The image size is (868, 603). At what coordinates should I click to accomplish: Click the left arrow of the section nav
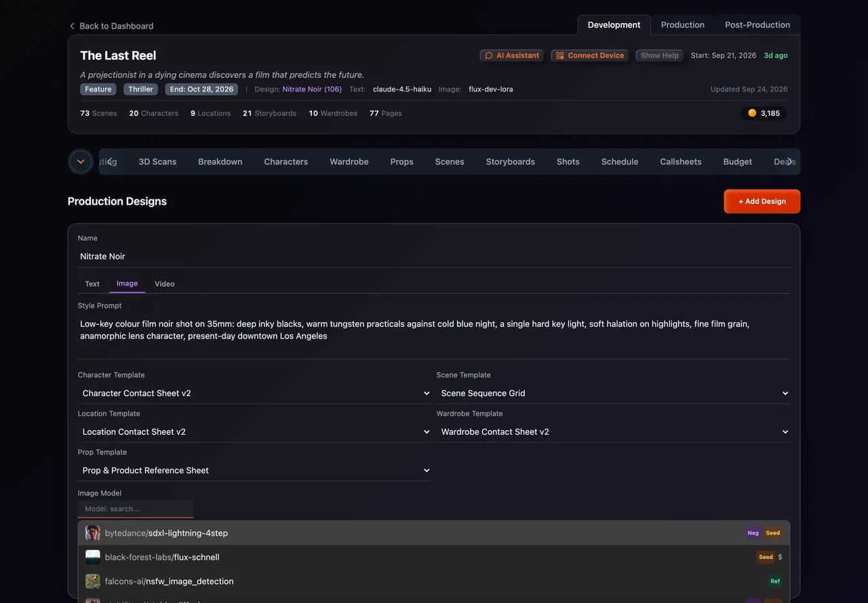click(x=109, y=161)
